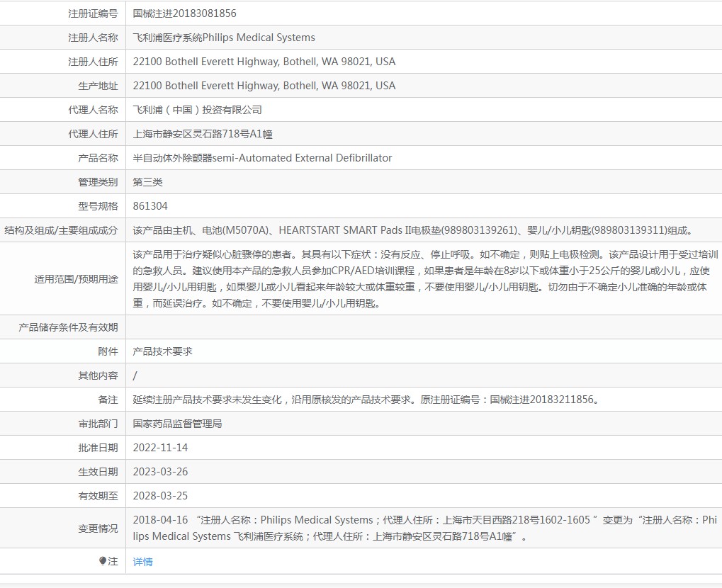Click the 产品储存条件及有效期 label
722x588 pixels.
point(68,327)
